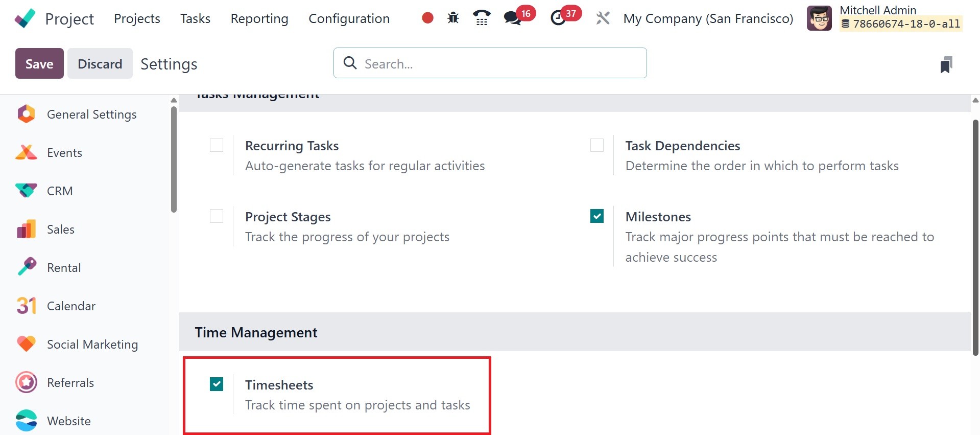Image resolution: width=980 pixels, height=435 pixels.
Task: Click the Project app logo icon
Action: coord(25,18)
